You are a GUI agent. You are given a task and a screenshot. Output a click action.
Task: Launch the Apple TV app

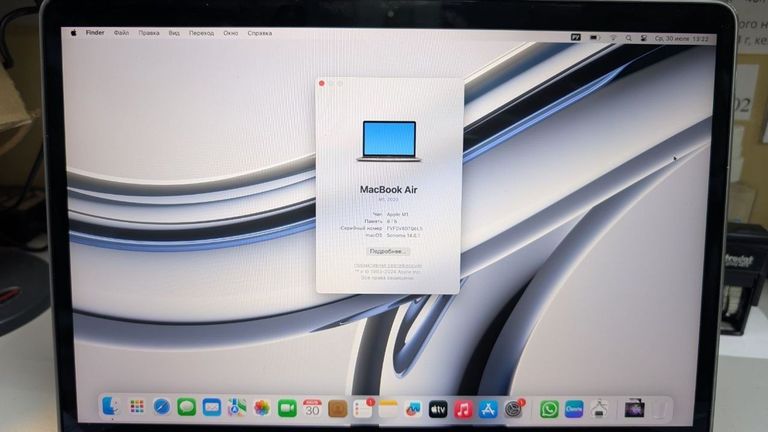click(x=438, y=409)
